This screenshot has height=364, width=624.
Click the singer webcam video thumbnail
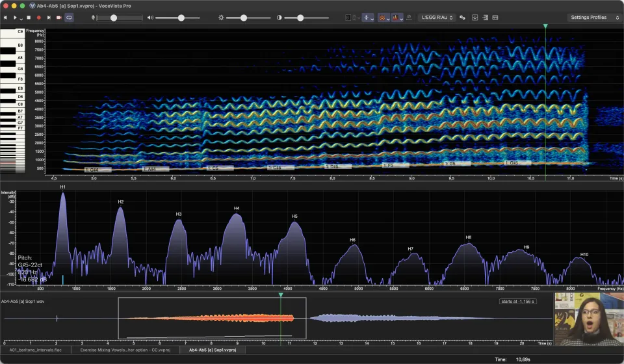point(589,319)
